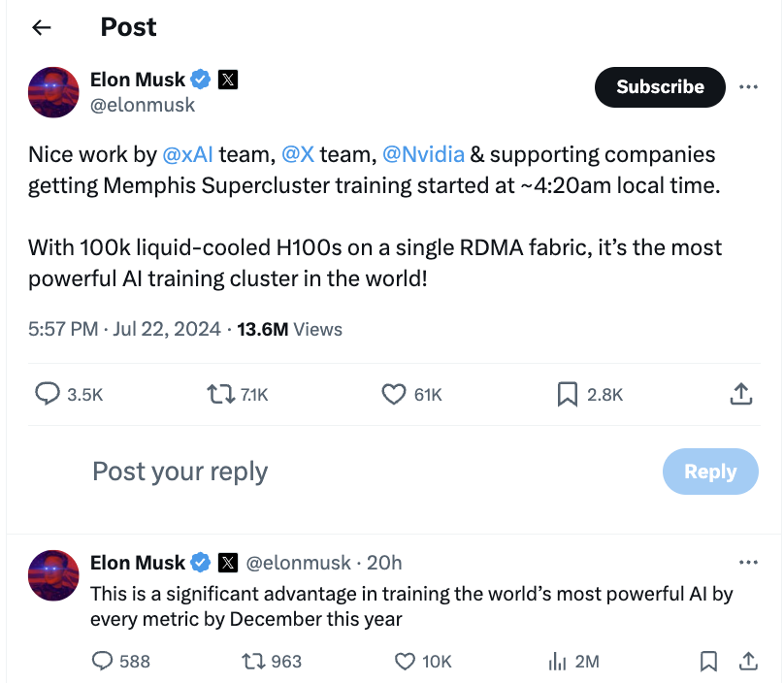This screenshot has width=784, height=683.
Task: Open the @xAI mention link
Action: point(187,154)
